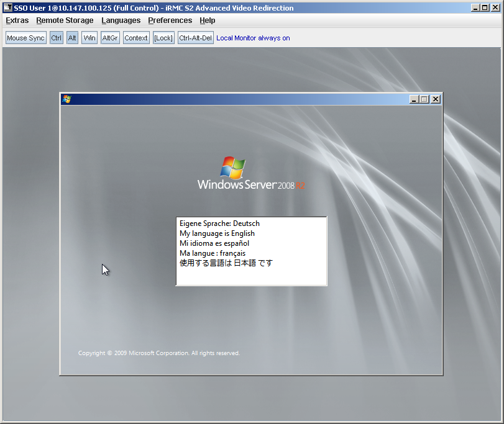Choose Mi idioma es español
The height and width of the screenshot is (424, 504).
point(251,243)
